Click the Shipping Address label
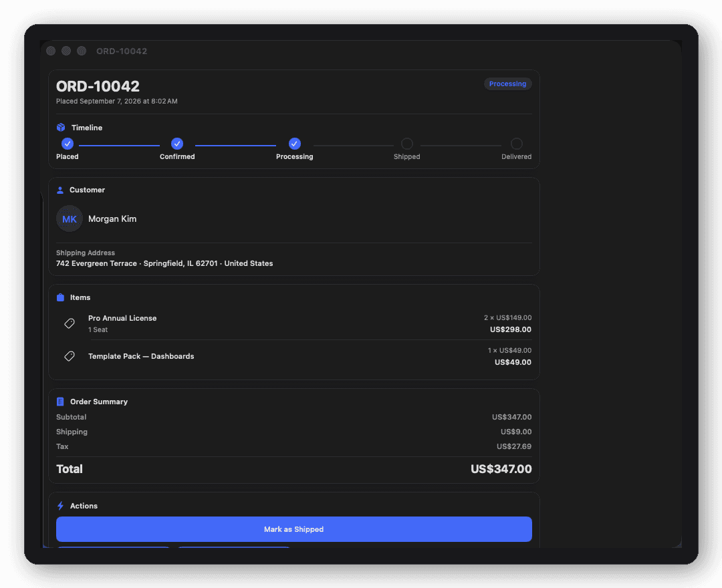 pos(86,253)
